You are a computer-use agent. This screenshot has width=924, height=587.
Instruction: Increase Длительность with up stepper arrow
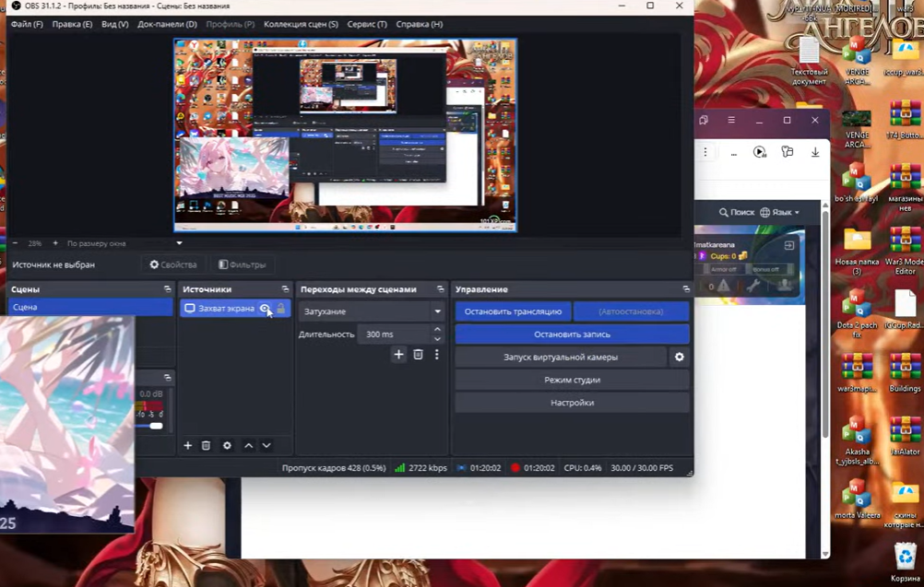[x=437, y=330]
